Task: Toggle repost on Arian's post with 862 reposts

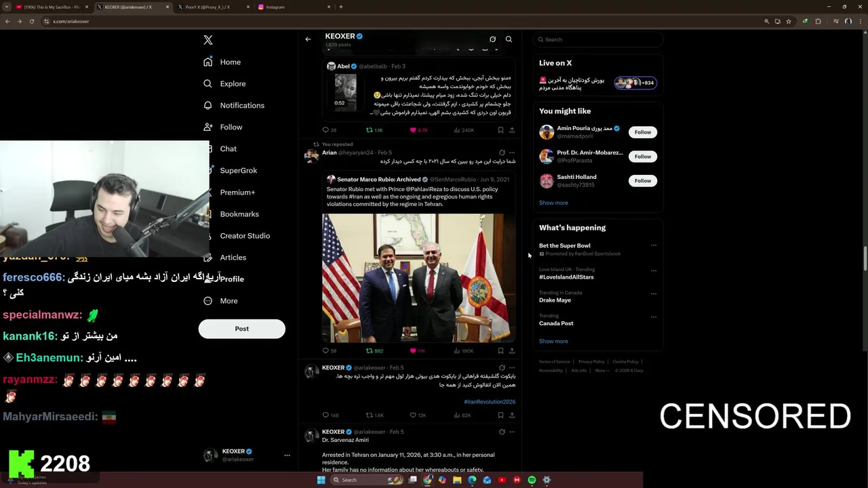Action: point(374,351)
